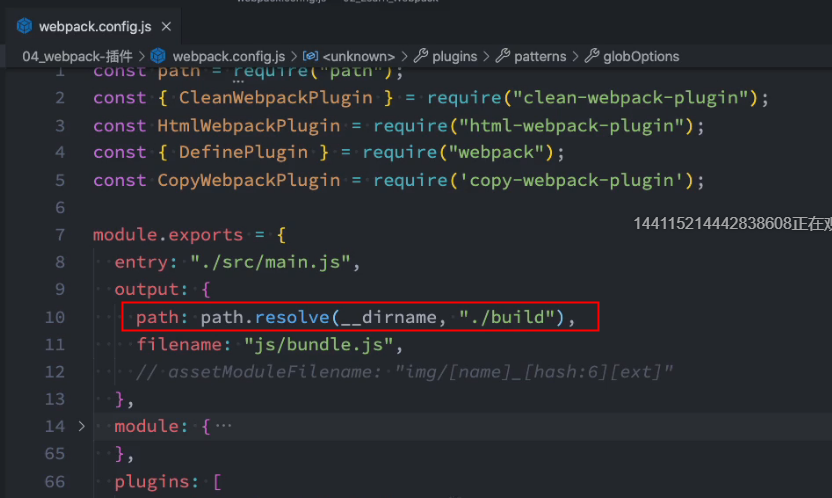Click the webpack icon in the breadcrumb
The height and width of the screenshot is (498, 832).
pyautogui.click(x=158, y=56)
